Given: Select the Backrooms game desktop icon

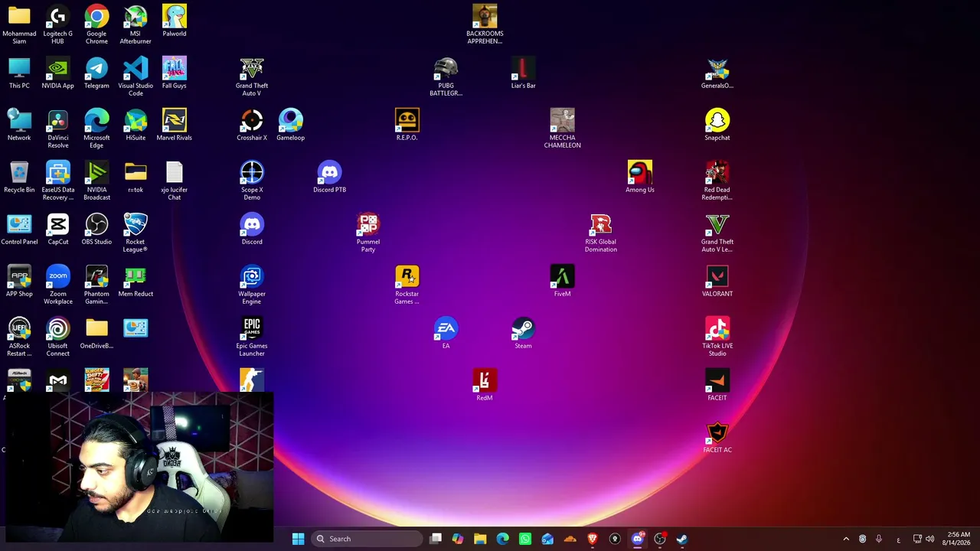Looking at the screenshot, I should click(485, 24).
